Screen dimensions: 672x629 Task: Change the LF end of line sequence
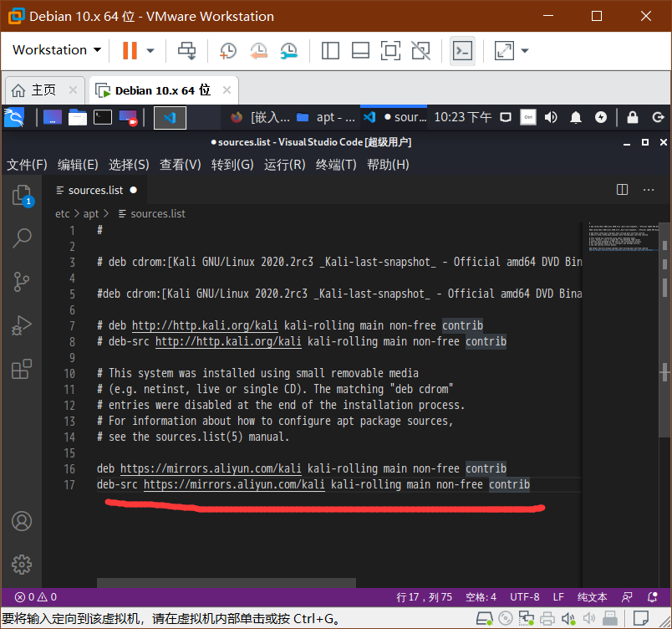click(x=558, y=597)
